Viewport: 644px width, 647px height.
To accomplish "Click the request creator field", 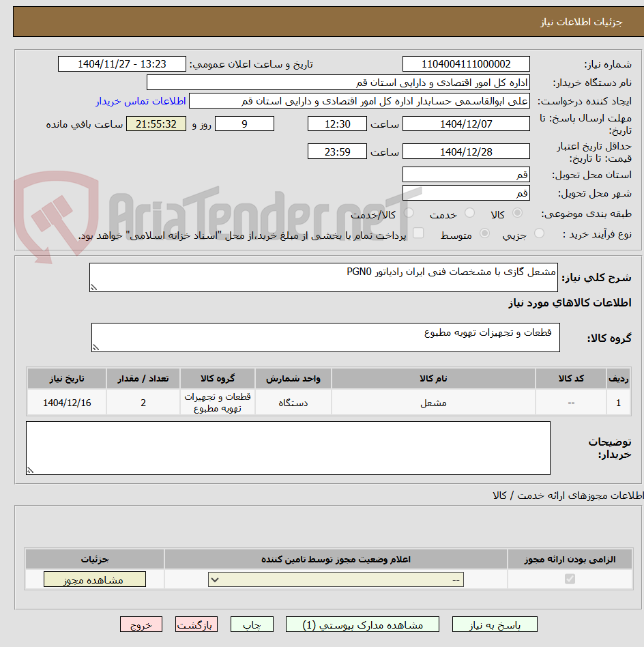I will [360, 101].
